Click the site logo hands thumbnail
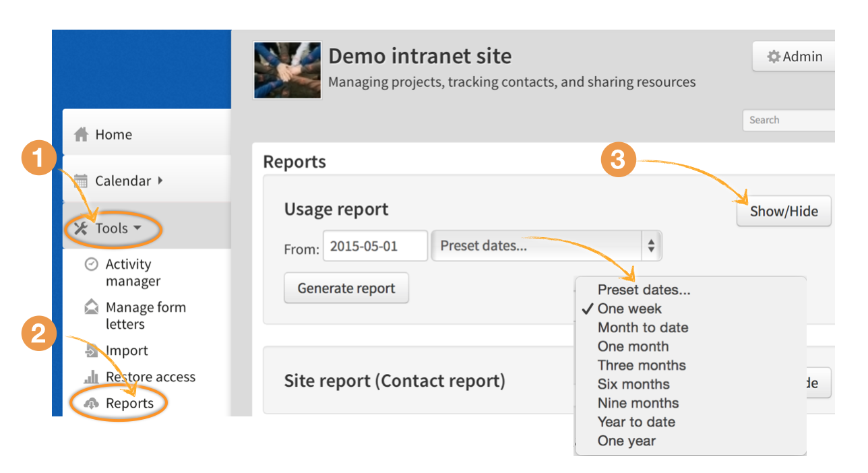 pos(287,71)
